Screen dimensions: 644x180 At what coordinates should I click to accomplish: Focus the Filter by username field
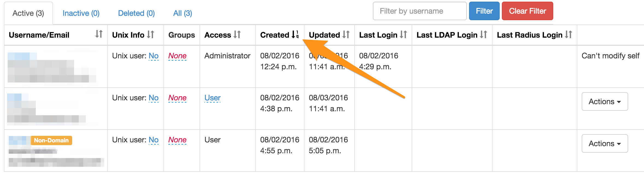[420, 11]
